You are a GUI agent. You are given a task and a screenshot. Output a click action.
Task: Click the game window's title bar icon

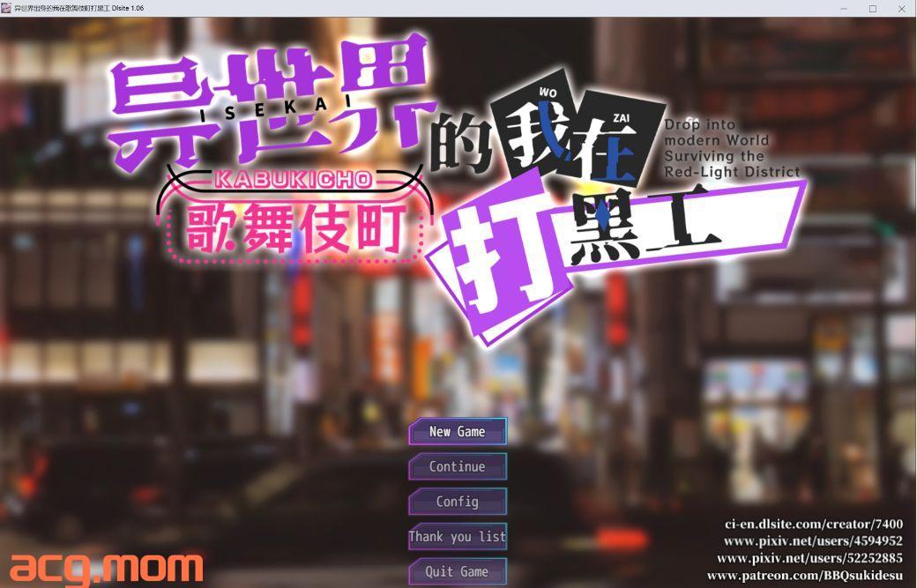point(6,8)
